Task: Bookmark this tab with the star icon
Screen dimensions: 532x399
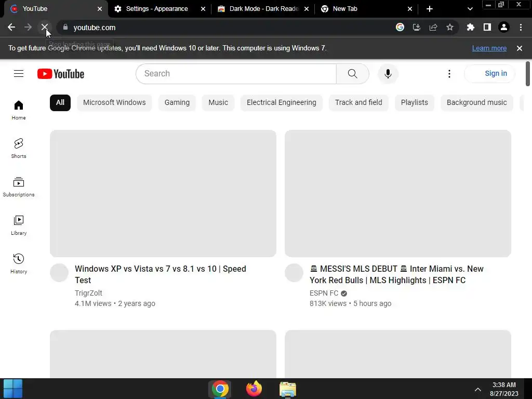Action: pyautogui.click(x=450, y=27)
